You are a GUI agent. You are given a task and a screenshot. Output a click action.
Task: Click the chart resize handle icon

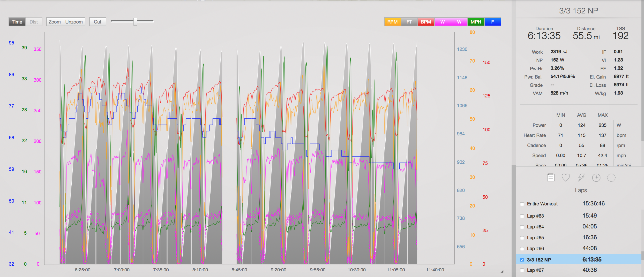(x=502, y=272)
